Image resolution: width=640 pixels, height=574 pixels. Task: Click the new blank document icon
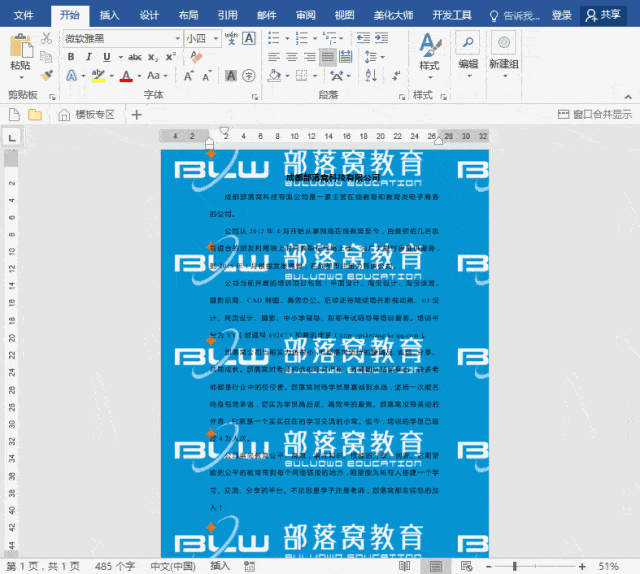[x=14, y=115]
